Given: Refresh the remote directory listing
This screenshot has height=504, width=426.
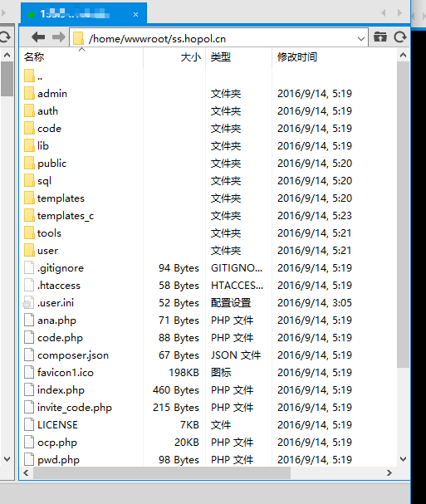Looking at the screenshot, I should coord(400,37).
